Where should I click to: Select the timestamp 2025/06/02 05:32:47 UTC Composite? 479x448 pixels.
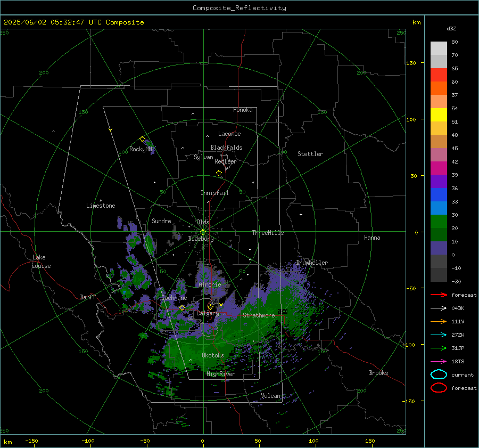(73, 22)
